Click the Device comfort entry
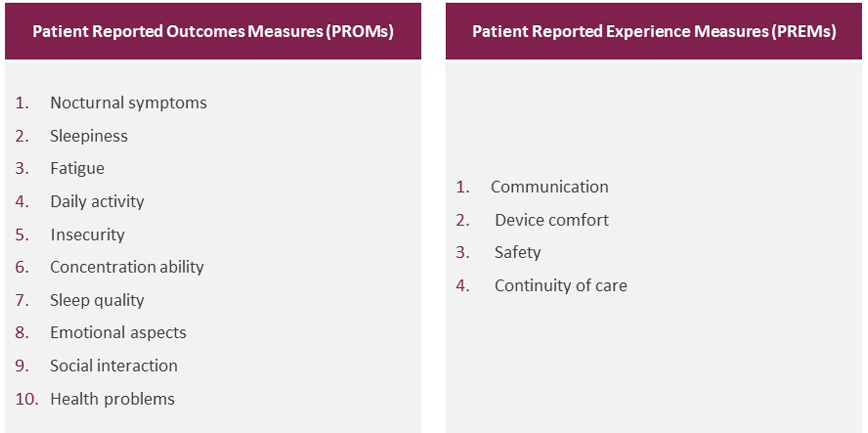The width and height of the screenshot is (868, 433). click(x=552, y=220)
